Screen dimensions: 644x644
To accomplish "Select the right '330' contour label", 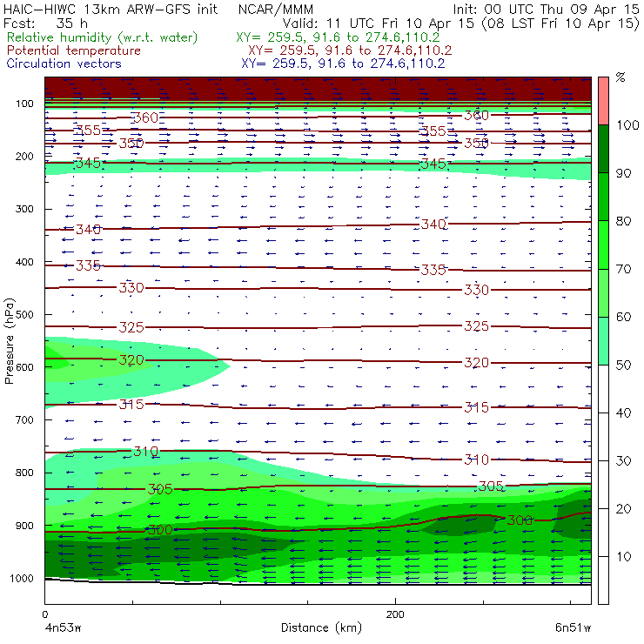I will 476,290.
